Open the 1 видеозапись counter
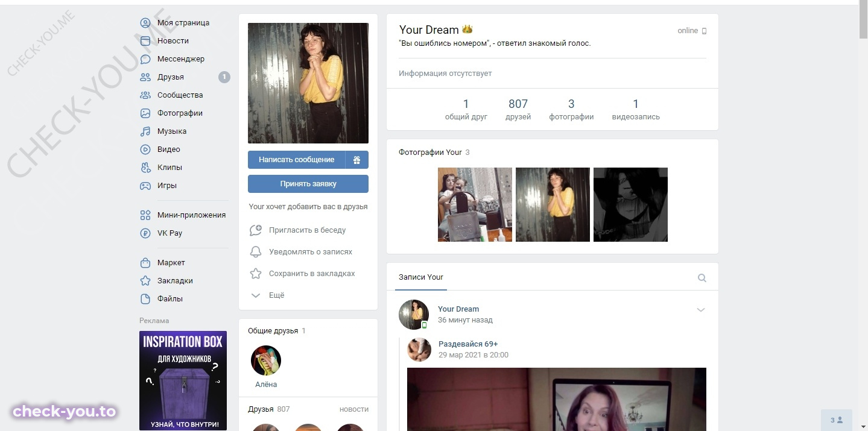 pyautogui.click(x=636, y=110)
